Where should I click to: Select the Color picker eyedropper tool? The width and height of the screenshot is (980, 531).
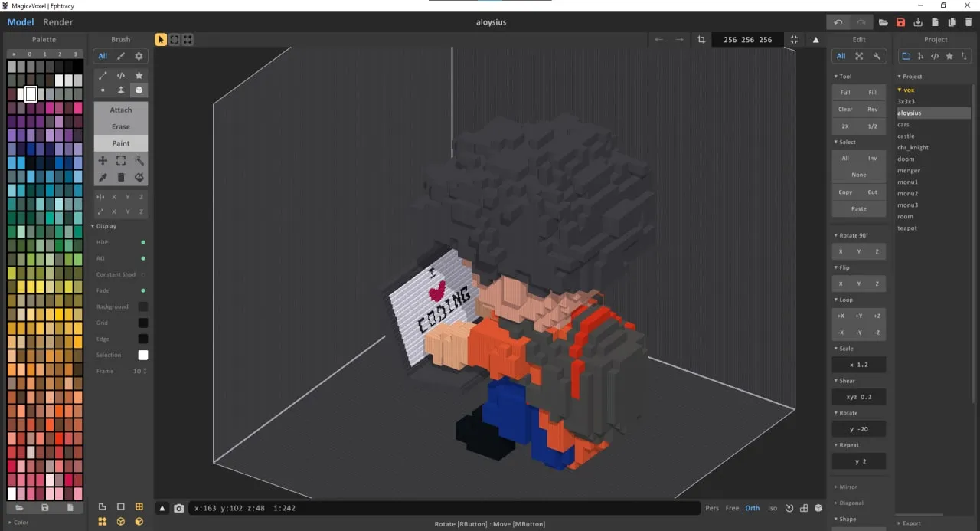102,177
